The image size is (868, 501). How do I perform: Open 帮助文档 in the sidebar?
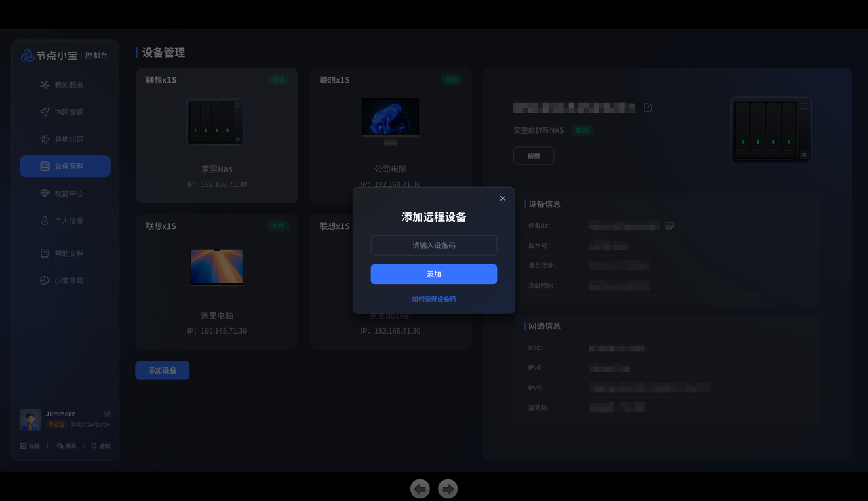pos(65,254)
